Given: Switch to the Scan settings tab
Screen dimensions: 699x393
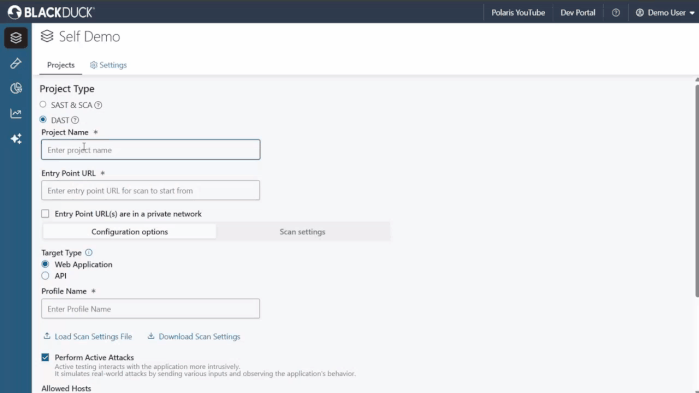Looking at the screenshot, I should pyautogui.click(x=302, y=232).
